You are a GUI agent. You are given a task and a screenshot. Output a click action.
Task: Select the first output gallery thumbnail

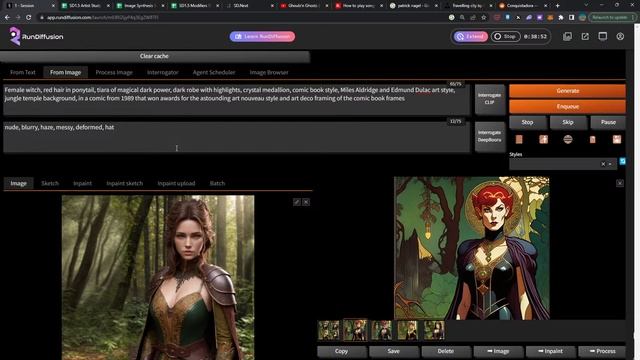point(329,330)
